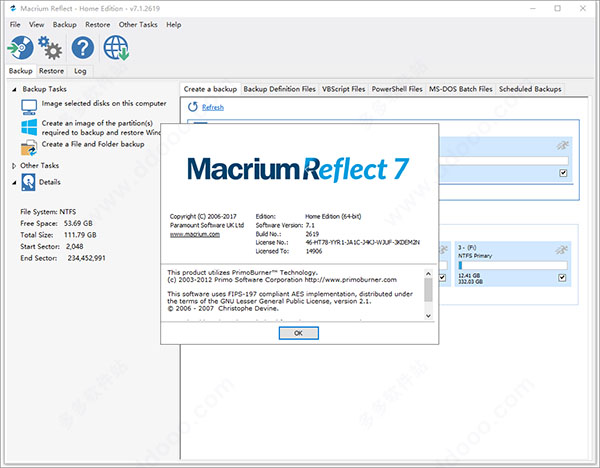
Task: Open the Backup menu in menu bar
Action: point(65,24)
